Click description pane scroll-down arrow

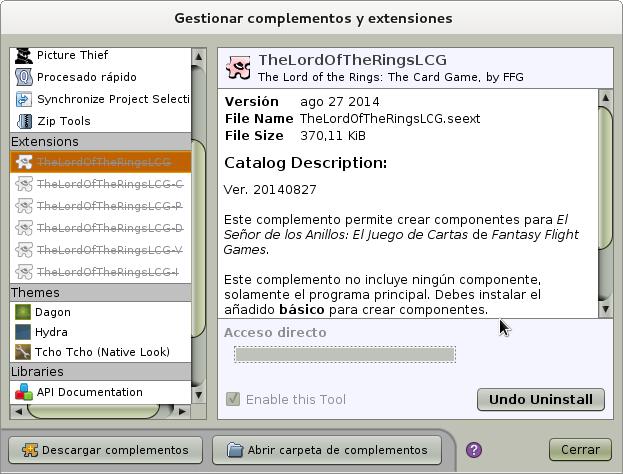[605, 309]
